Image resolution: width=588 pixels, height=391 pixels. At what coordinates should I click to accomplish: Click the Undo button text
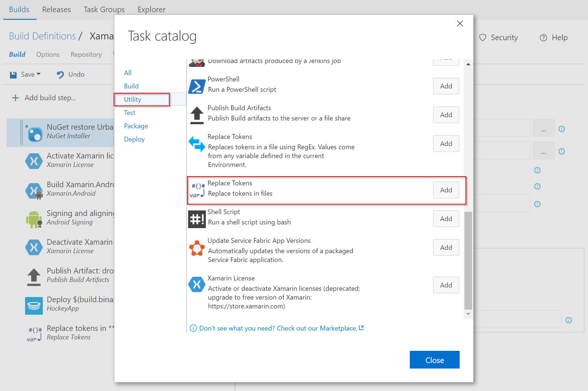76,74
